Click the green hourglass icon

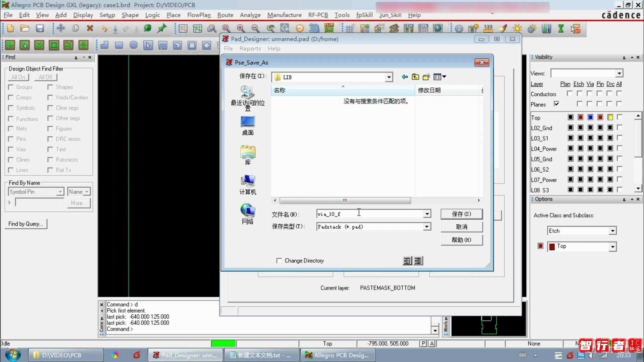pos(561,29)
